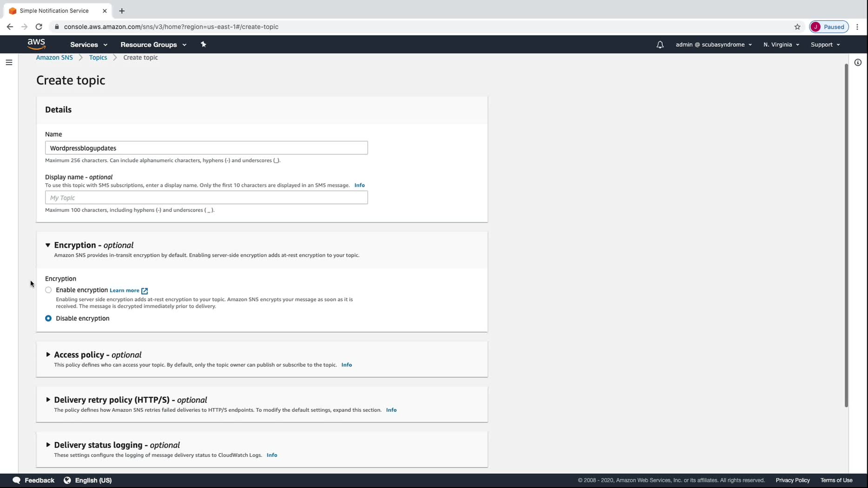
Task: Expand the Delivery retry policy section
Action: tap(48, 400)
